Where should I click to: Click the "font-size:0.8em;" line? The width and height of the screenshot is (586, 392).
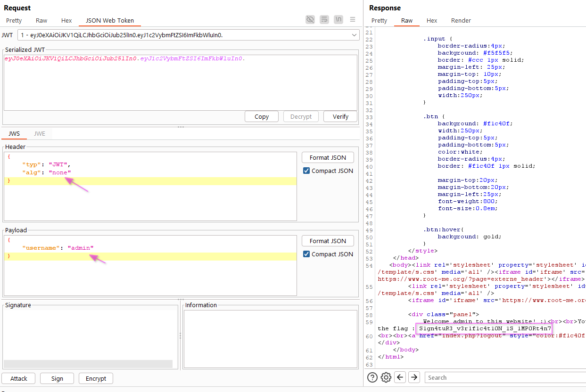(x=468, y=208)
